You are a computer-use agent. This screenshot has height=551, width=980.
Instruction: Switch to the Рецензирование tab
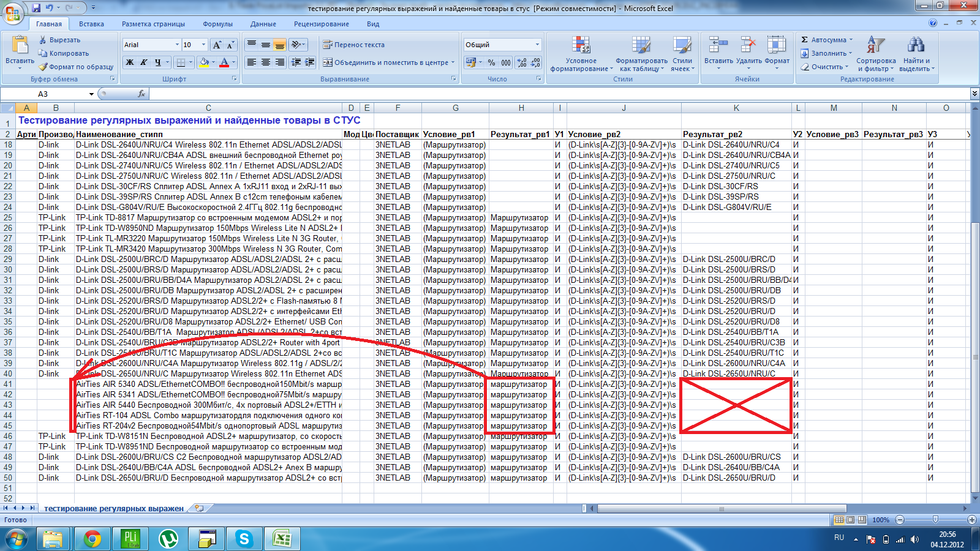(322, 24)
